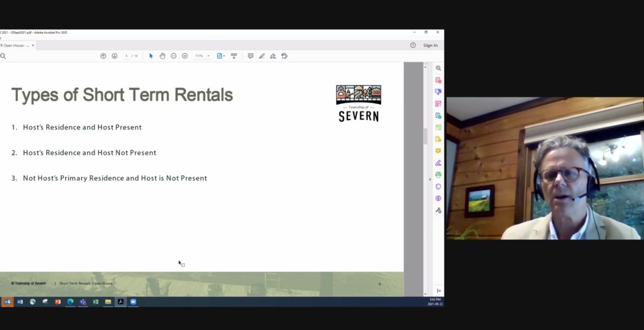Click the 'Types of Short Term Rentals' heading
This screenshot has height=330, width=644.
(x=122, y=95)
